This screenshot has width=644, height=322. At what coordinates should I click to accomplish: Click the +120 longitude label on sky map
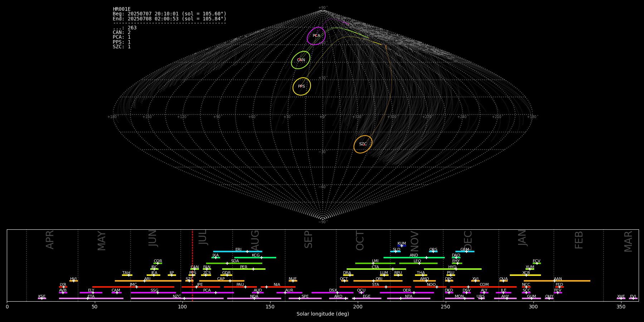(182, 117)
